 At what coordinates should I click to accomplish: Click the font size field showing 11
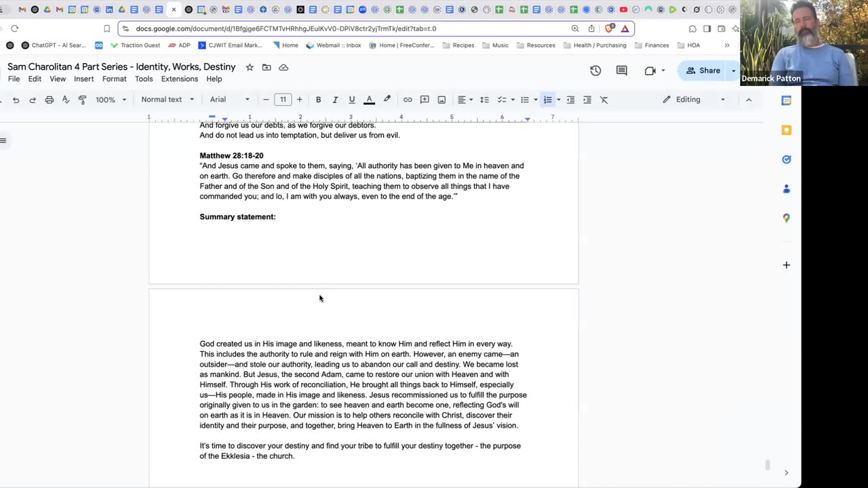click(x=283, y=100)
